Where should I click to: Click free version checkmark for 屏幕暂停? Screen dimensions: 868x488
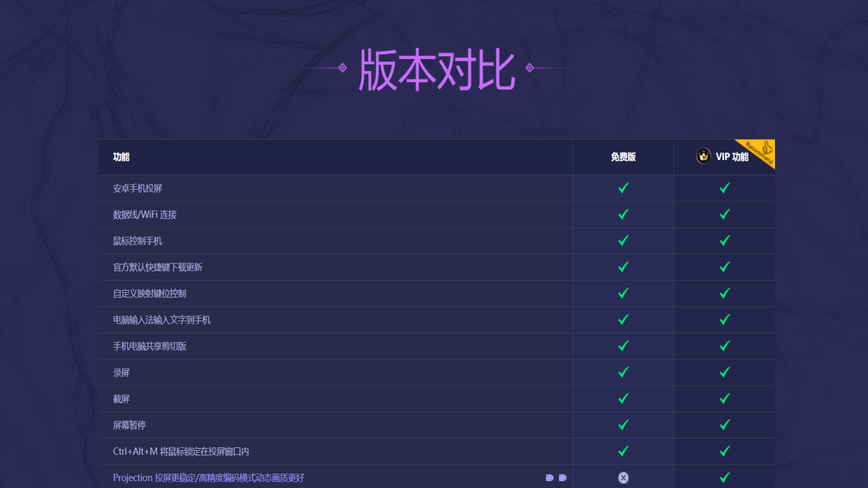click(623, 425)
